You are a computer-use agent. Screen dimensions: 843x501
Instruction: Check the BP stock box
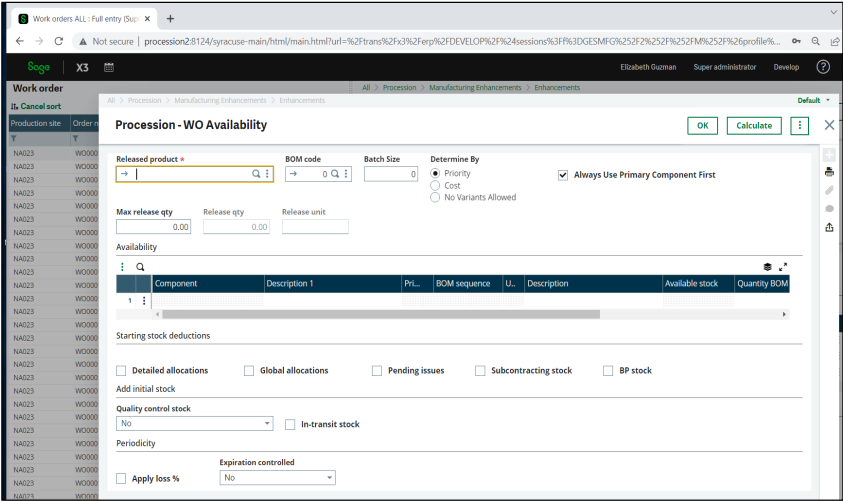pyautogui.click(x=608, y=371)
